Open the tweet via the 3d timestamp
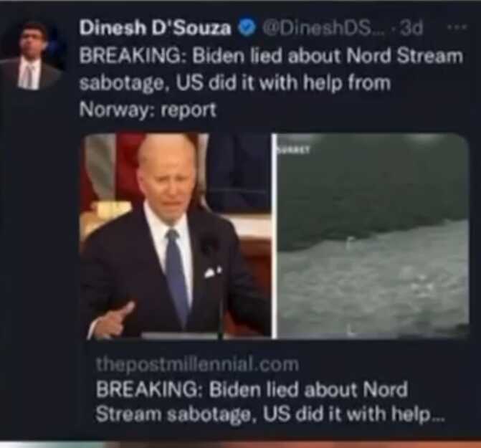Screen dimensions: 481x448 [x=412, y=28]
